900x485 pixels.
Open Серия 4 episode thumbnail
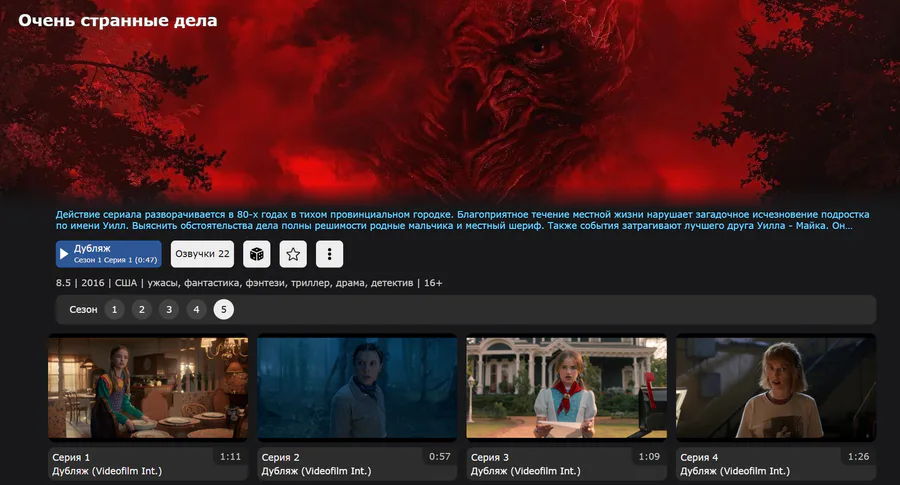(776, 387)
